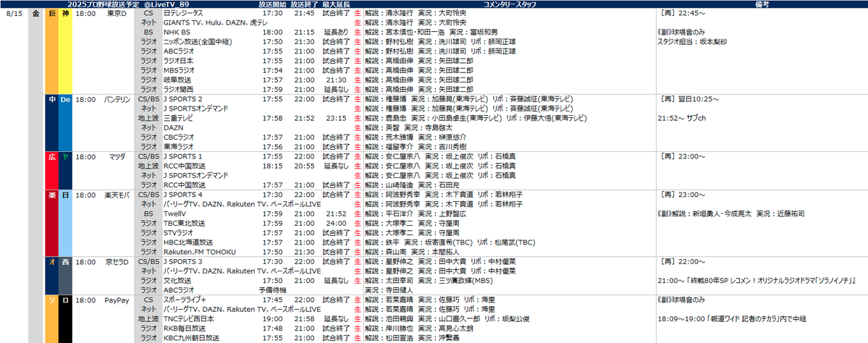This screenshot has height=343, width=868.
Task: Select the 'NHK BS' channel cell
Action: click(x=177, y=32)
